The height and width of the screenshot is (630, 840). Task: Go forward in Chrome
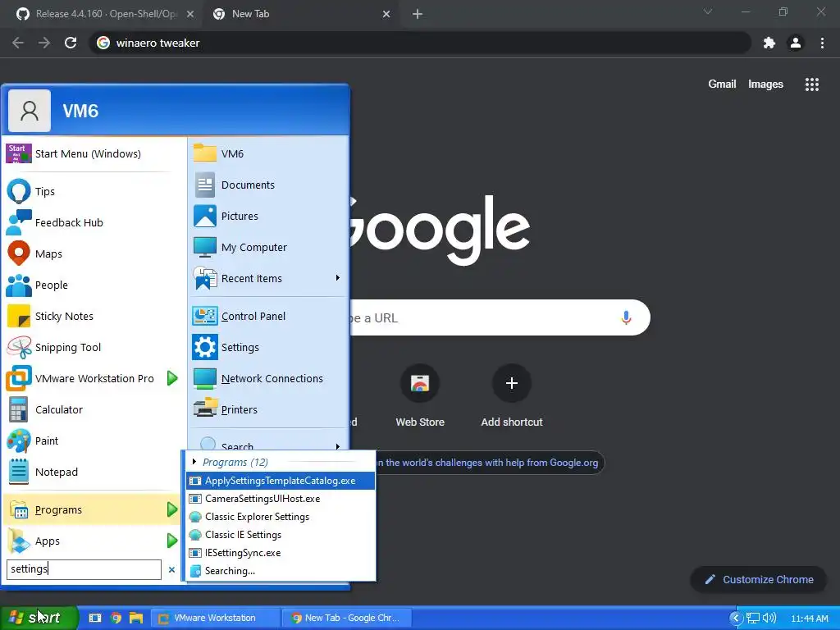44,43
